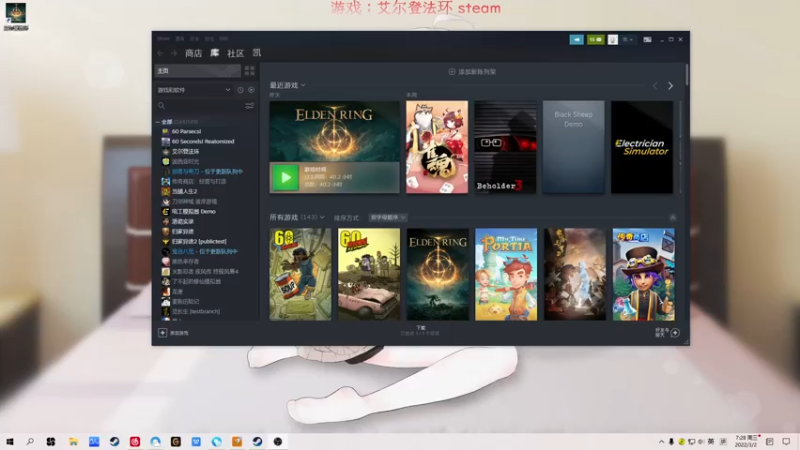Select the 主页 home button in the sidebar

pos(197,71)
